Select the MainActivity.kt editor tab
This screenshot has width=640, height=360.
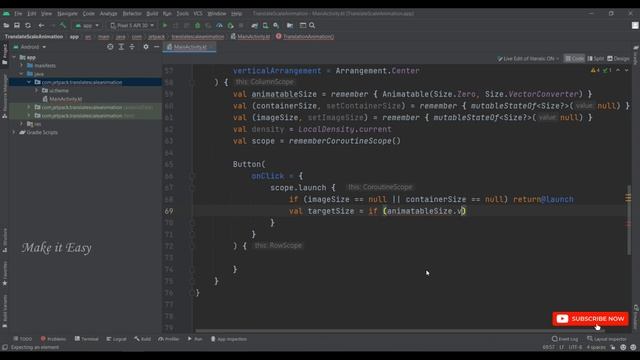[x=189, y=47]
